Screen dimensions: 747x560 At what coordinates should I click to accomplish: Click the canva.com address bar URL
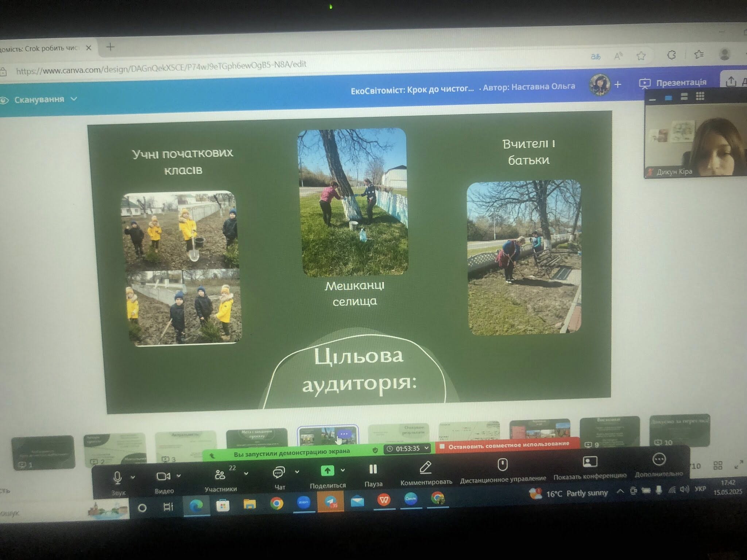coord(161,67)
